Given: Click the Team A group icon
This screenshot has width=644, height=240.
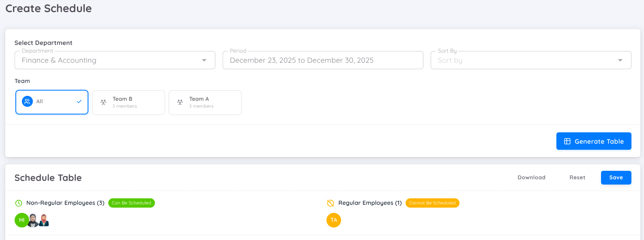Looking at the screenshot, I should point(180,102).
